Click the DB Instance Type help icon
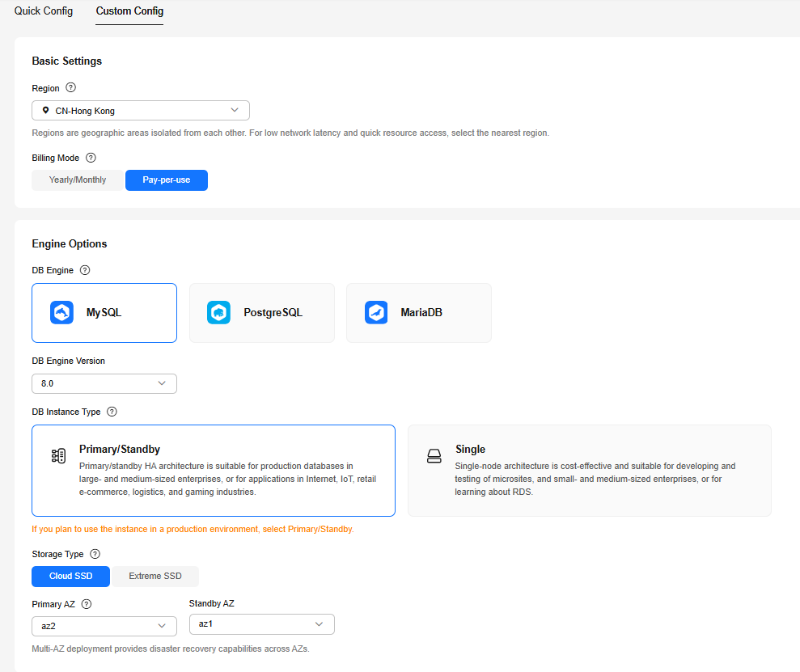Image resolution: width=800 pixels, height=672 pixels. point(112,412)
